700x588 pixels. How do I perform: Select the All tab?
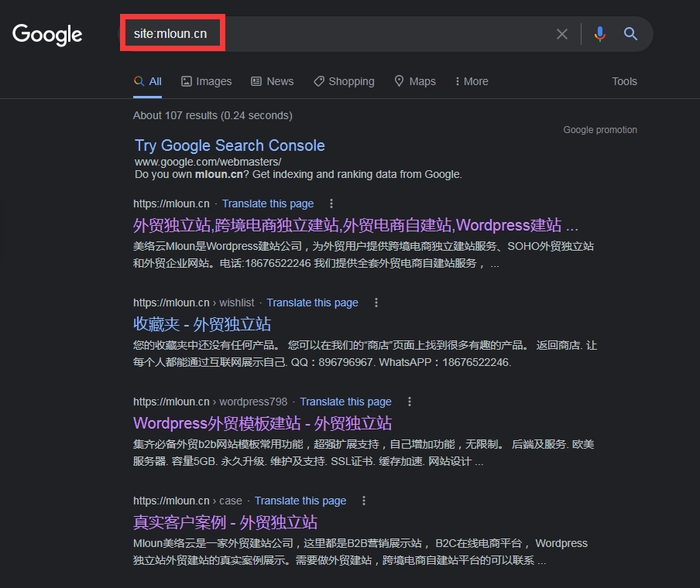(148, 81)
